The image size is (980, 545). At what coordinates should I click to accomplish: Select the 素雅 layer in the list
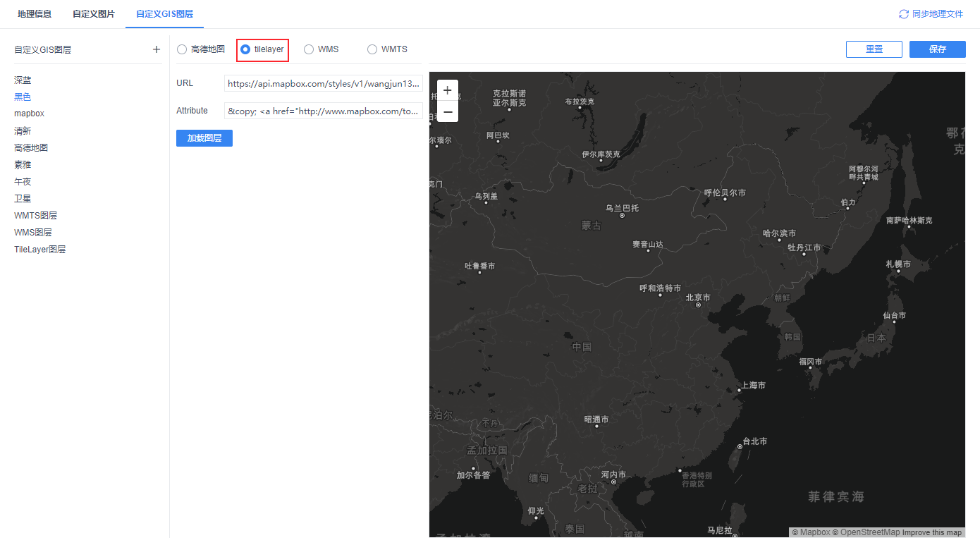(23, 165)
